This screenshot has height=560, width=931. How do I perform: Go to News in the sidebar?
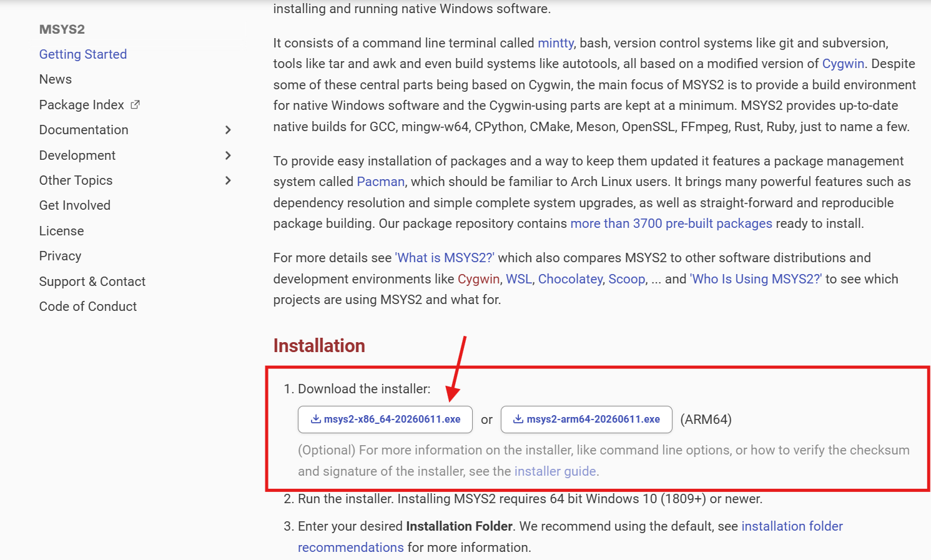click(55, 79)
